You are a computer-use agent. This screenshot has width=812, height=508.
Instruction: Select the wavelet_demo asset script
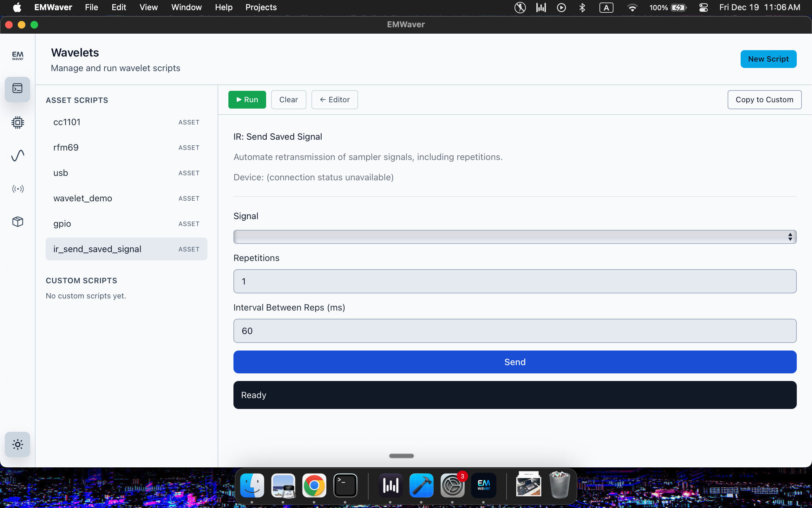point(127,198)
